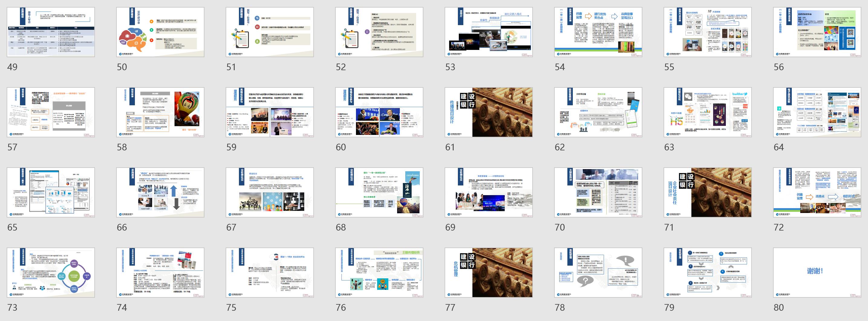This screenshot has width=868, height=321.
Task: Select slide 64 thumbnail
Action: pos(817,112)
